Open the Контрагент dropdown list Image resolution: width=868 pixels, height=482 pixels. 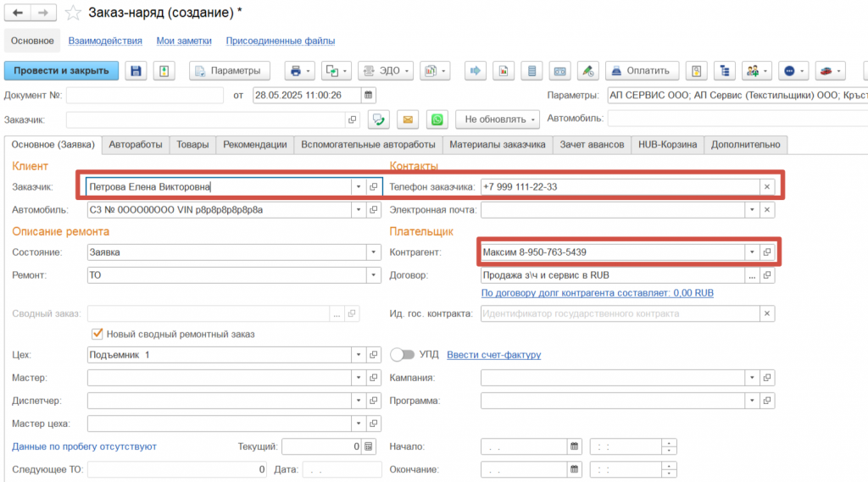751,252
